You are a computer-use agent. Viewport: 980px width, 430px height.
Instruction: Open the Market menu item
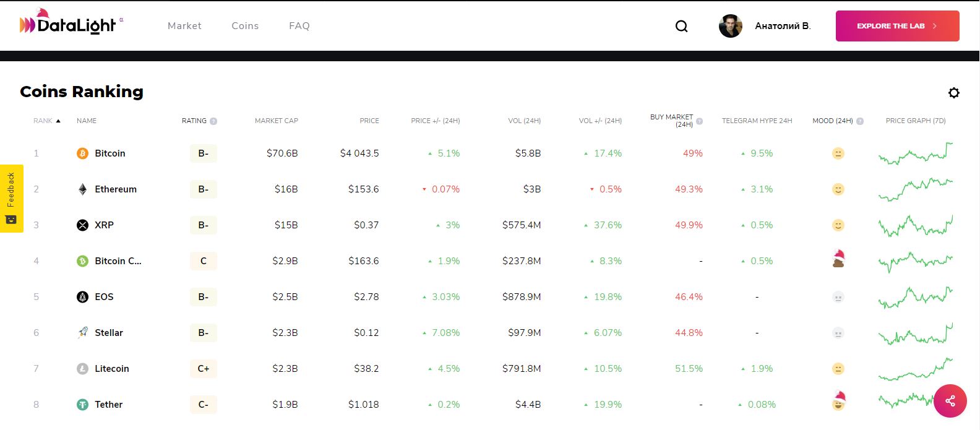click(x=184, y=25)
